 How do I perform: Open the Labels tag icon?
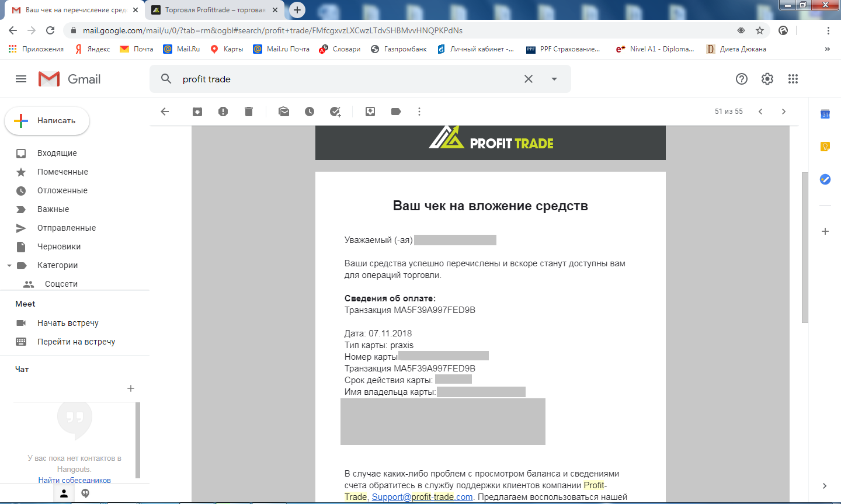point(396,112)
